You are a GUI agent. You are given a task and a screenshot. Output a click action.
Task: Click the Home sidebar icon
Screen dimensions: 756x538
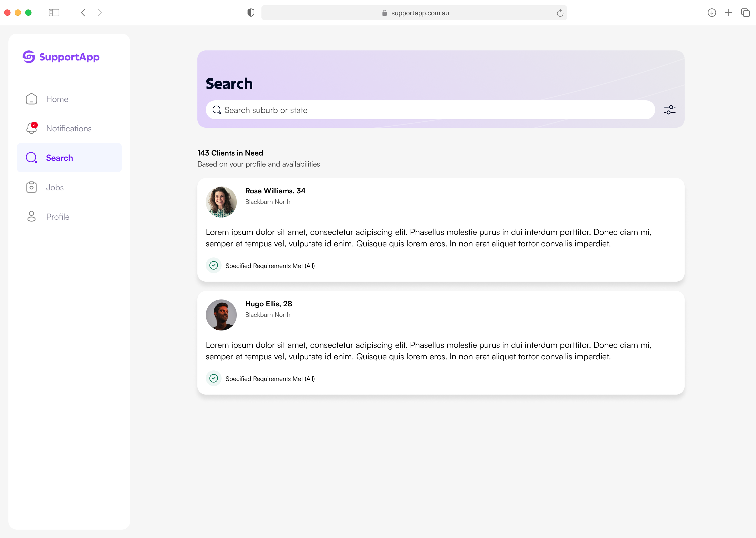click(x=31, y=99)
